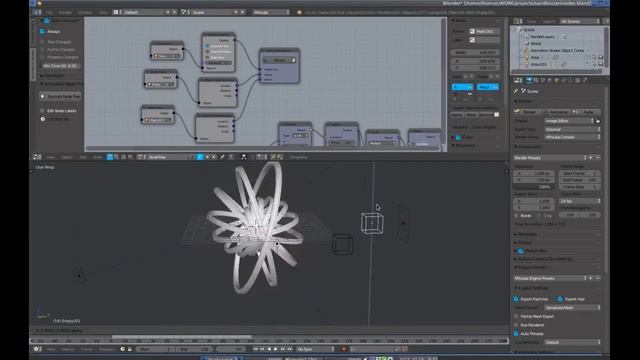Toggle the Tree Changed checkbox
This screenshot has width=640, height=360.
(x=42, y=42)
